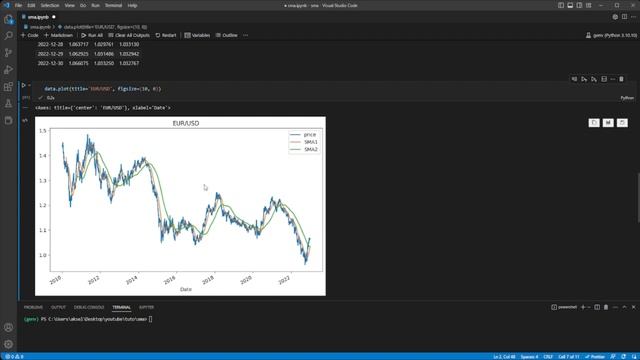Execute cell and below from cell toolbar
Viewport: 640px width, 360px height.
[594, 79]
